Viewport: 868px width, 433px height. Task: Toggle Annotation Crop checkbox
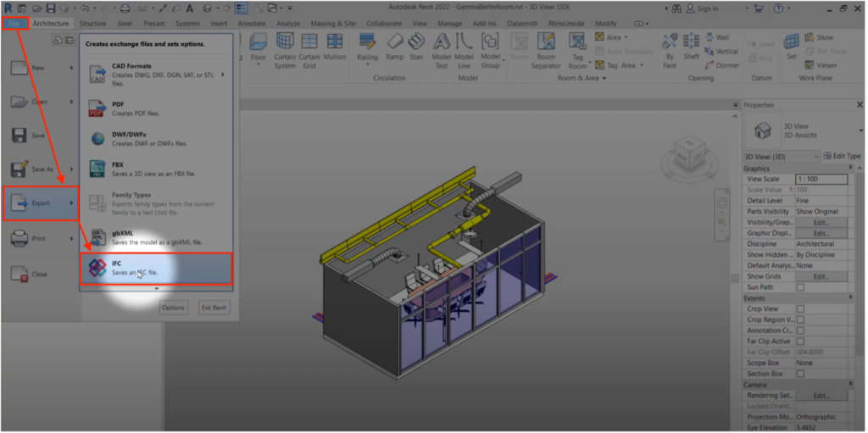point(800,330)
